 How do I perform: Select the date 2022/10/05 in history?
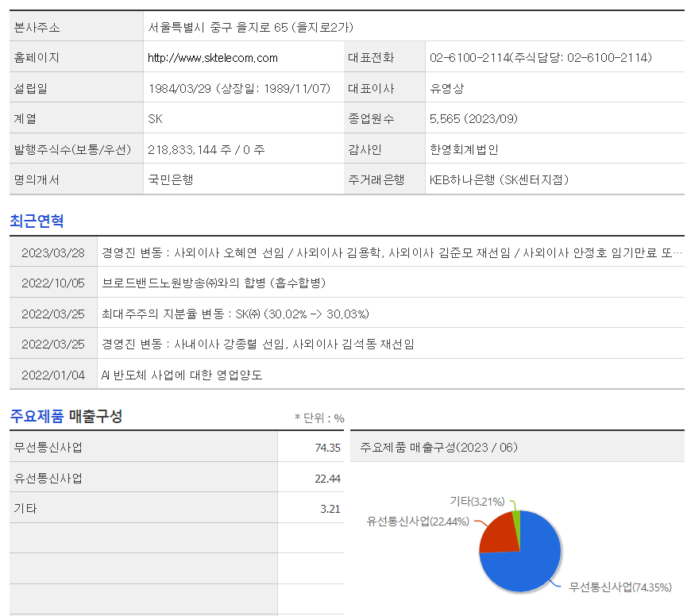coord(53,283)
